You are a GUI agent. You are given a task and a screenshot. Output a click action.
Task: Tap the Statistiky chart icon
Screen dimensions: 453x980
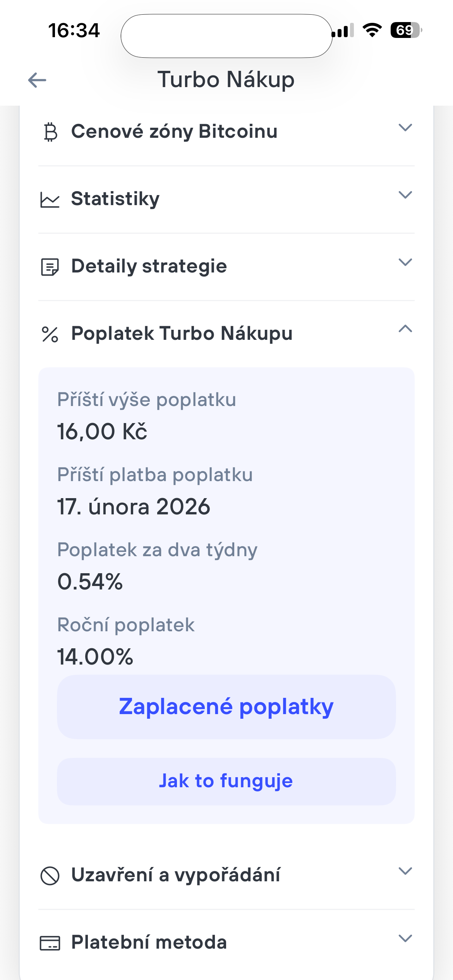(50, 200)
